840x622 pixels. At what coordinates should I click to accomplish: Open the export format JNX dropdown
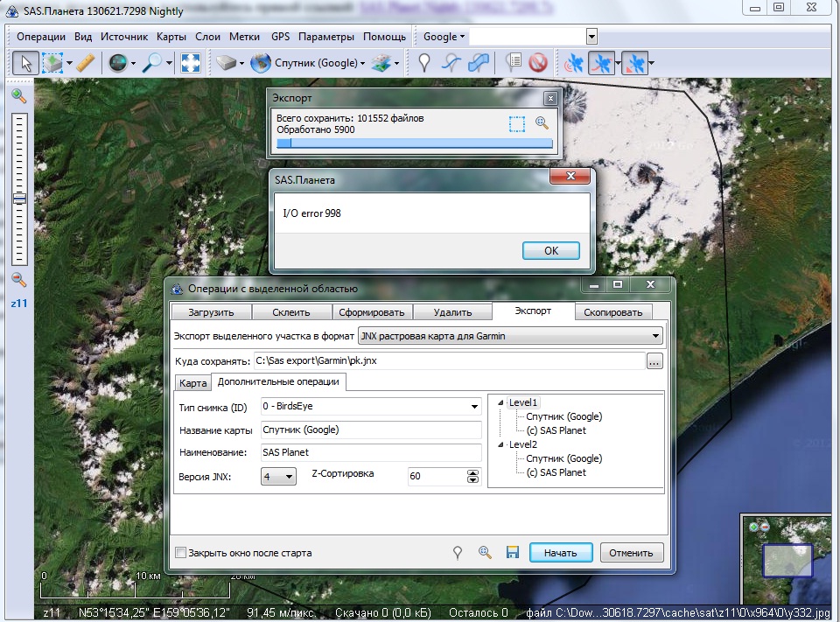coord(655,336)
